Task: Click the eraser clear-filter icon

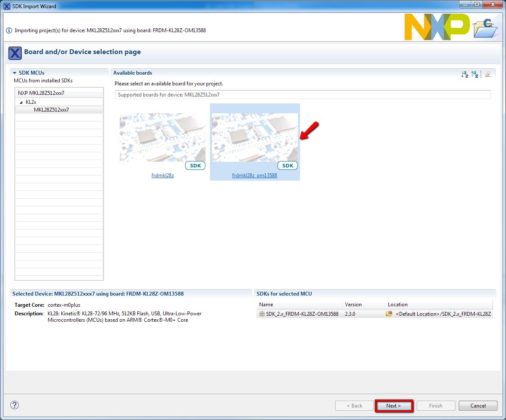Action: coord(488,74)
